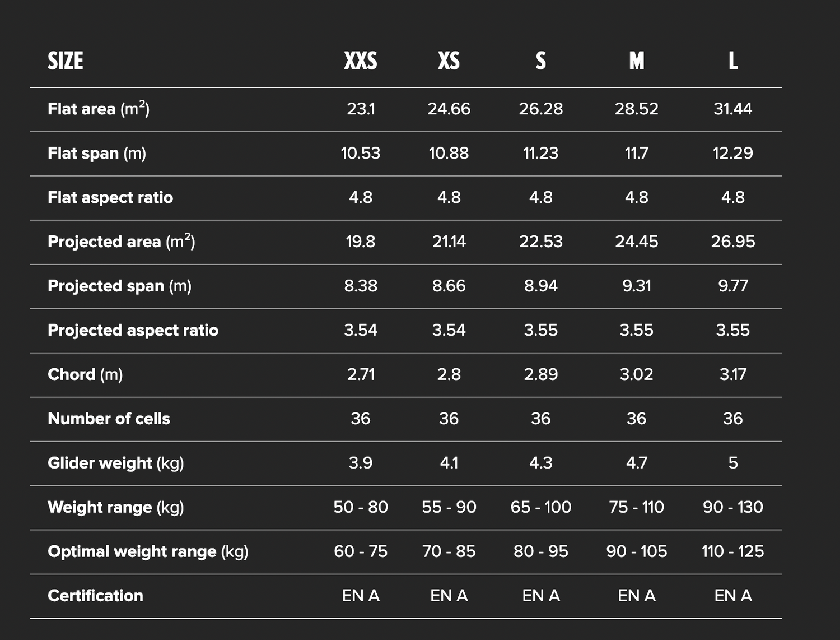840x640 pixels.
Task: Click the chord value 3.17
Action: click(732, 374)
